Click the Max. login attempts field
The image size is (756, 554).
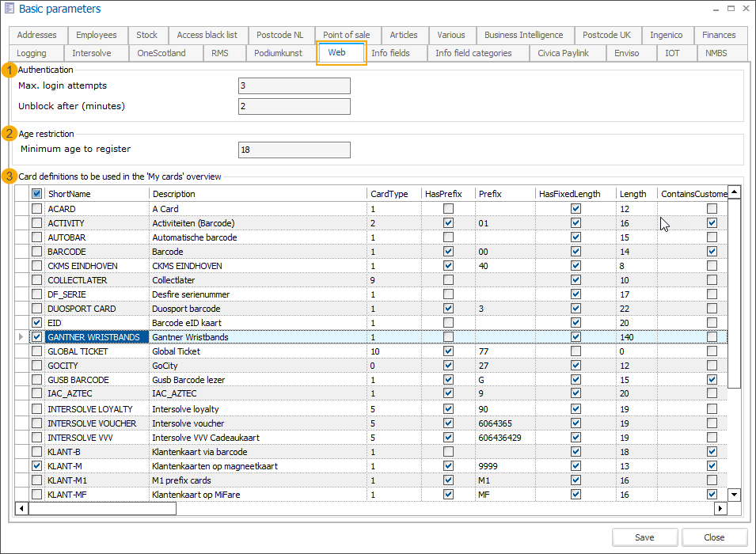[294, 85]
